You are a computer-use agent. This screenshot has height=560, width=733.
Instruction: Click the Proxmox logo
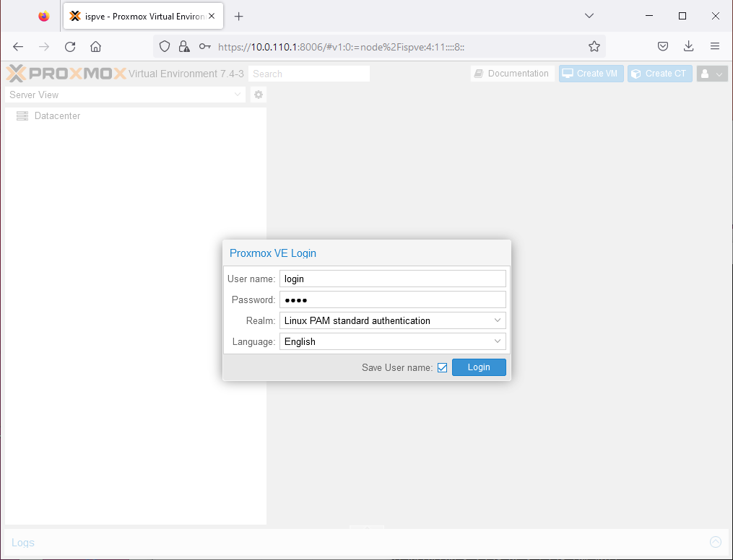[x=66, y=74]
